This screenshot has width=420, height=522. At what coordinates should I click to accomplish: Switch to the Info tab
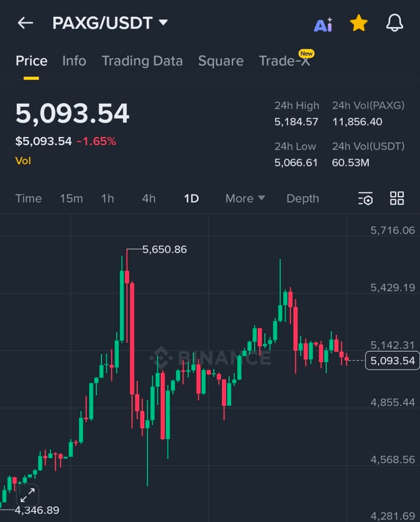point(74,61)
